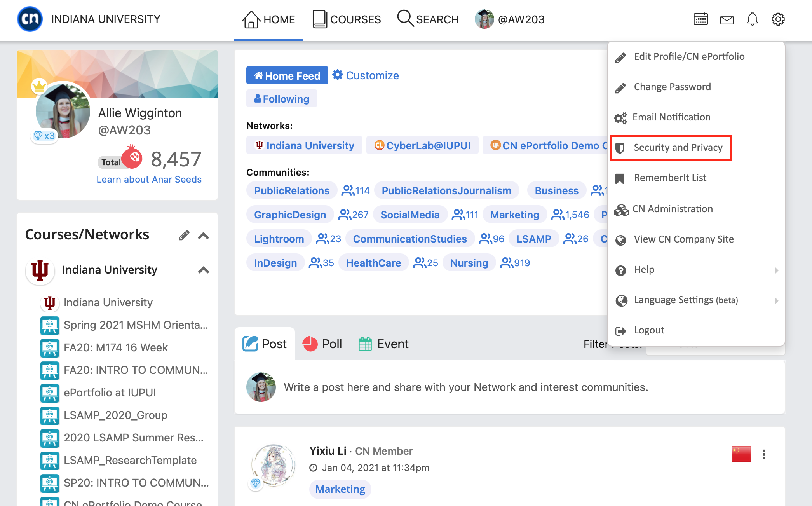The width and height of the screenshot is (812, 506).
Task: Click Yixiu Li's profile avatar
Action: (273, 466)
